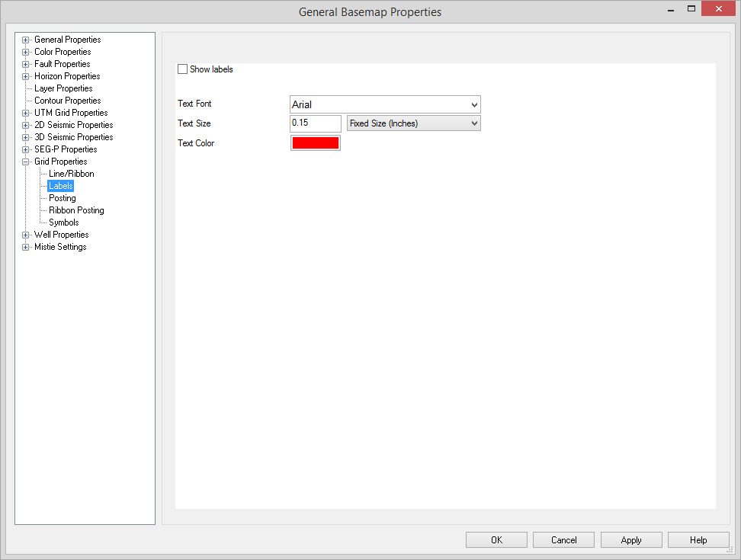741x560 pixels.
Task: Select the Ribbon Posting item
Action: 76,210
